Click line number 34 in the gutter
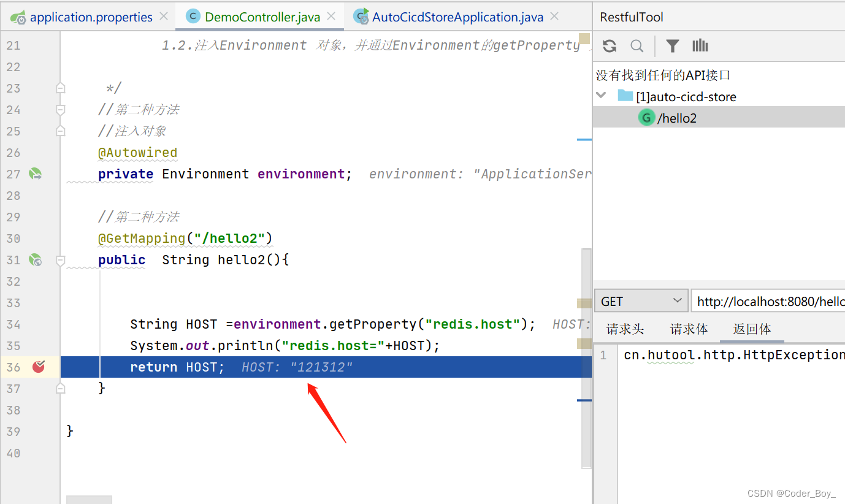Image resolution: width=845 pixels, height=504 pixels. pos(13,324)
